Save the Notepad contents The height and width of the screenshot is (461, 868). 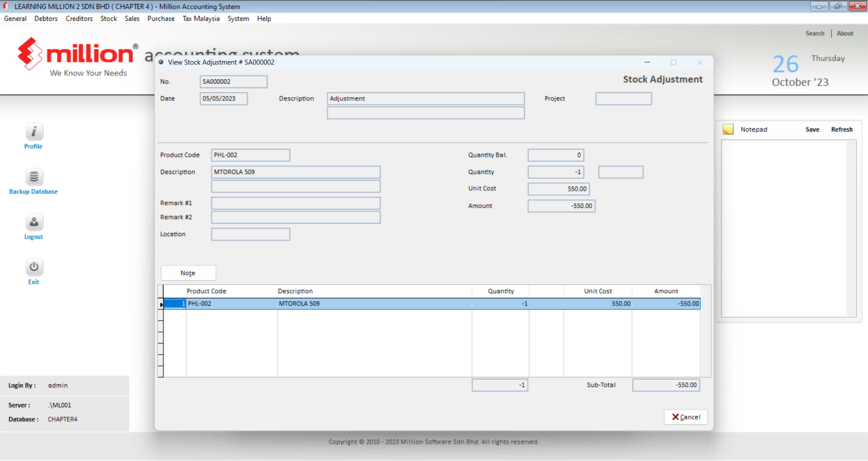(x=813, y=129)
